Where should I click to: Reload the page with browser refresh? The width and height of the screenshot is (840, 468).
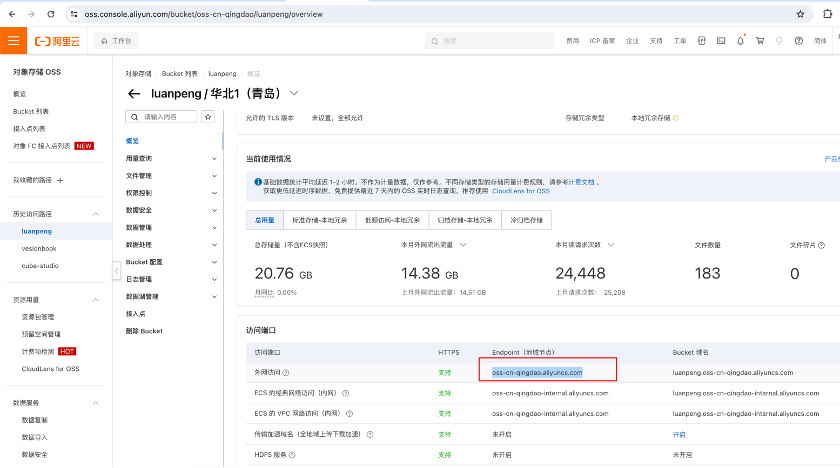(50, 14)
